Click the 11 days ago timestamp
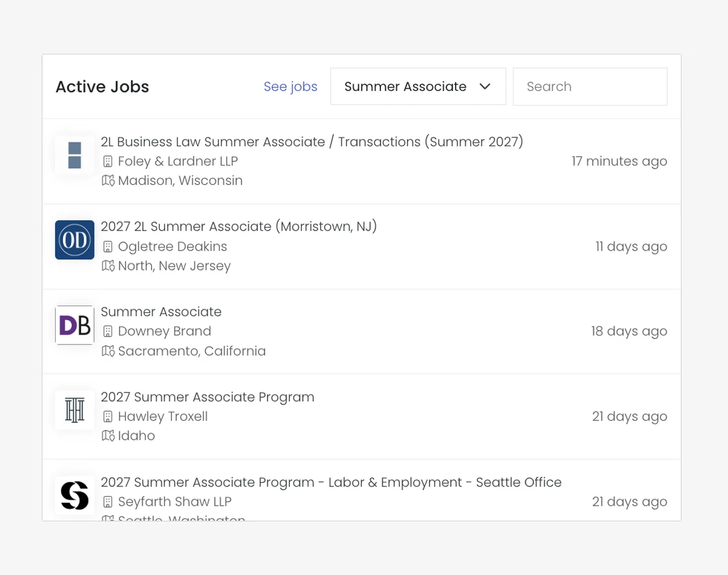The width and height of the screenshot is (728, 575). click(x=632, y=246)
